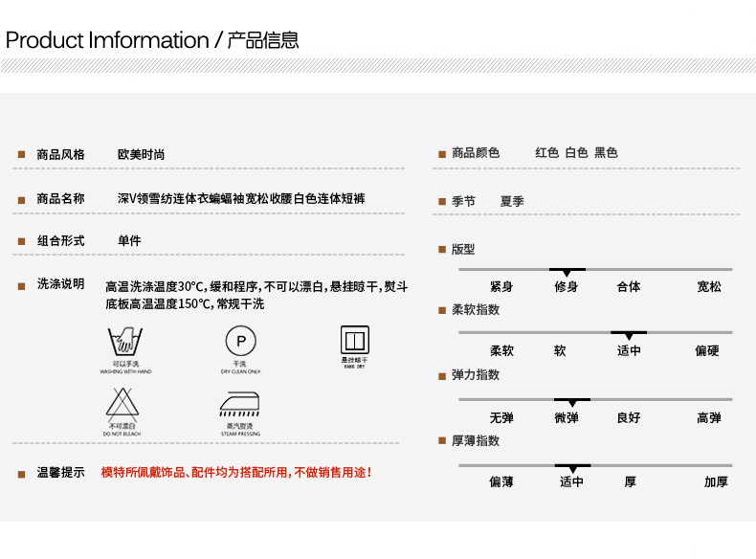
Task: Click the 适中 softness option under 柔软指数
Action: coord(629,350)
